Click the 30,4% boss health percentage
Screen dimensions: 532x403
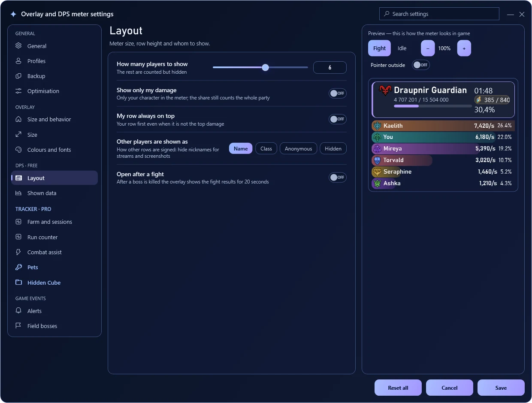point(484,110)
